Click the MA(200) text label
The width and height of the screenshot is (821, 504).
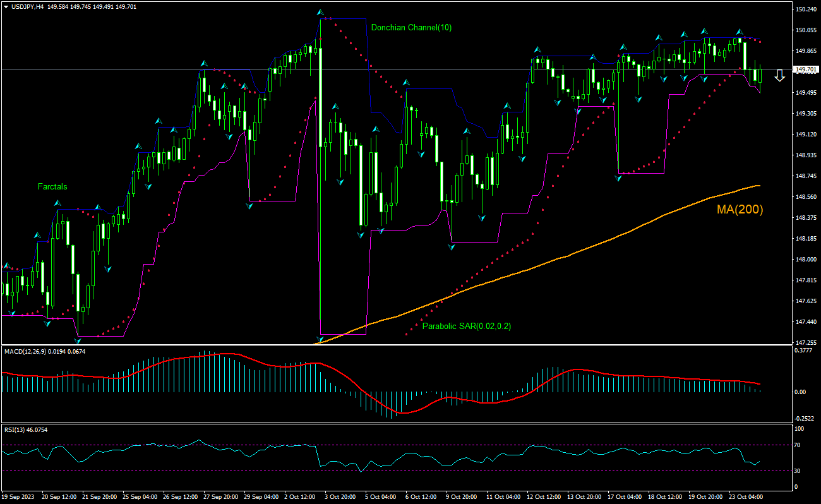coord(740,209)
